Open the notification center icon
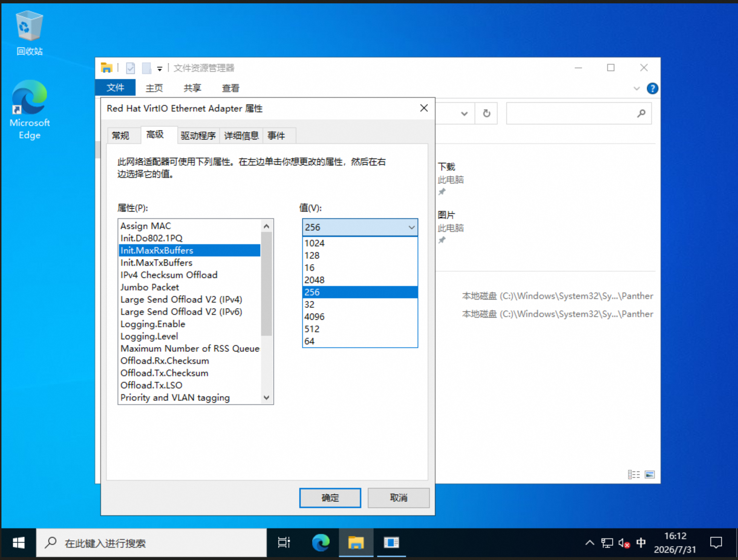738x560 pixels. tap(716, 543)
